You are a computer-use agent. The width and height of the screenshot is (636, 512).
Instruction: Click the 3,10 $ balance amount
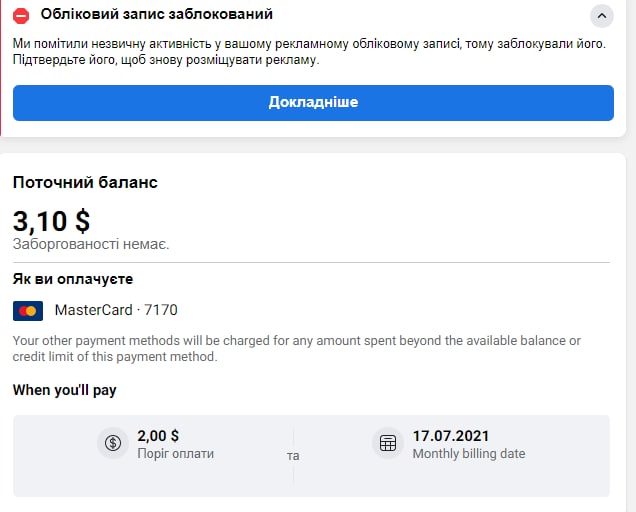pyautogui.click(x=52, y=221)
